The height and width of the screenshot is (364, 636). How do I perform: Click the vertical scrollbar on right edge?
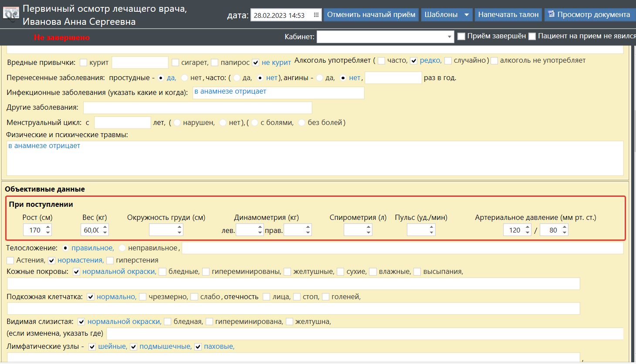634,131
